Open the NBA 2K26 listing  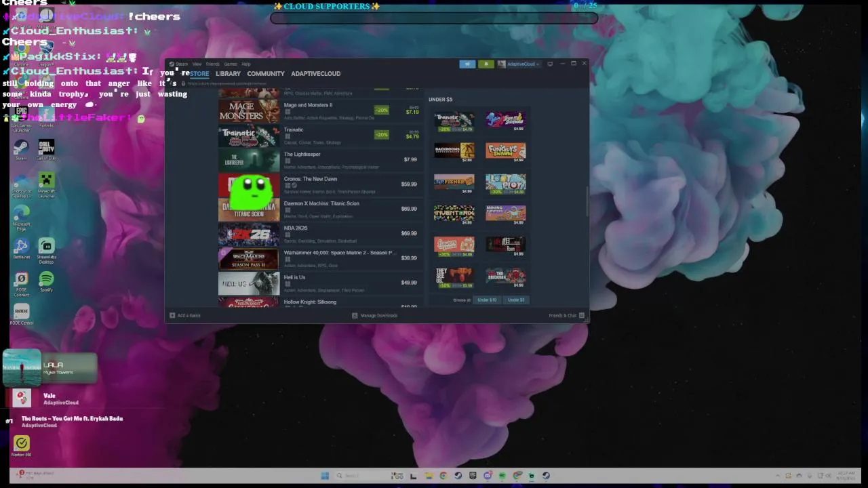click(x=319, y=233)
